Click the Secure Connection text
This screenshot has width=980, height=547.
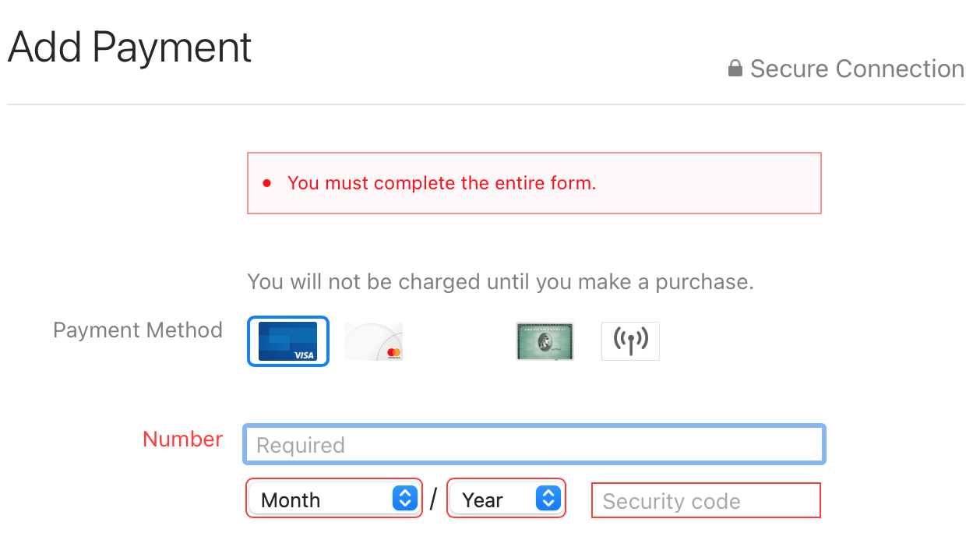click(x=857, y=69)
